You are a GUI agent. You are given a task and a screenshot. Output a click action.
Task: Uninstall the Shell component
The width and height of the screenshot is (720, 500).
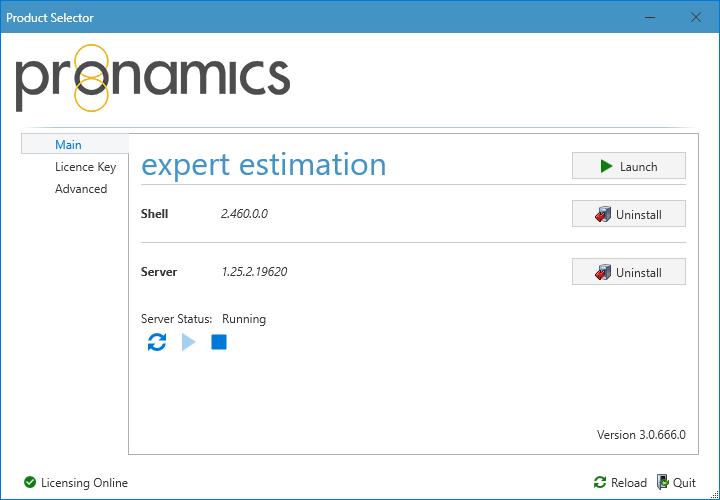(x=628, y=214)
